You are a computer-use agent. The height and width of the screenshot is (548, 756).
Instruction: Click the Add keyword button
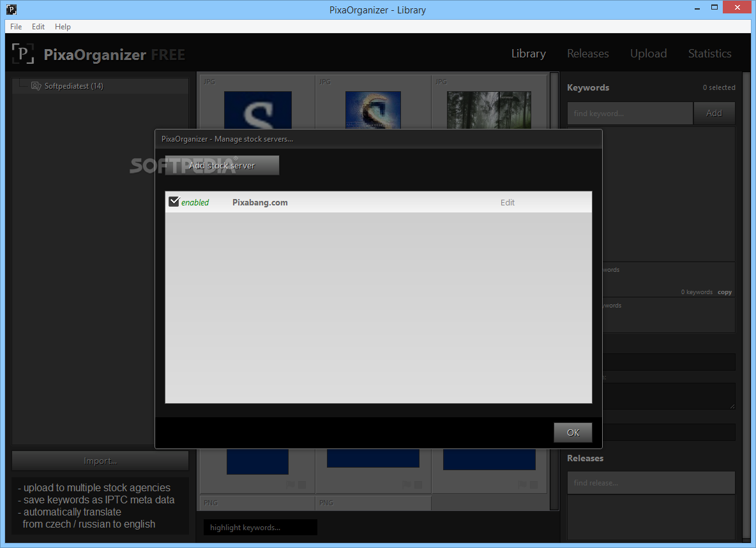pyautogui.click(x=714, y=113)
